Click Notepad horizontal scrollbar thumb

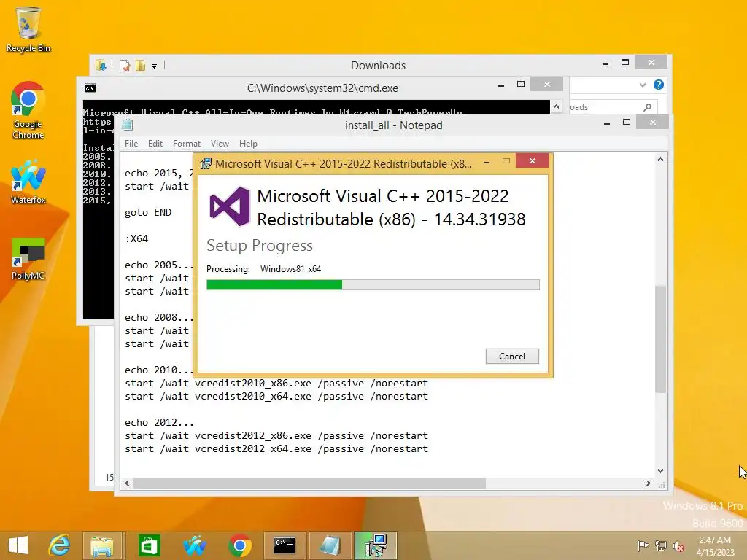[x=309, y=483]
